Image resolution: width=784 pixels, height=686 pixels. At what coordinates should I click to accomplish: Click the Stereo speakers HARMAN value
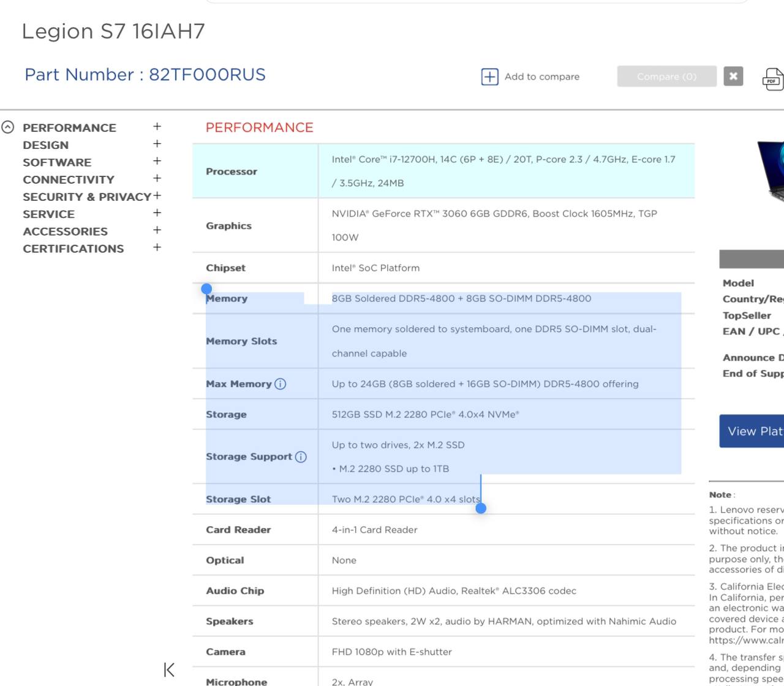click(x=504, y=622)
